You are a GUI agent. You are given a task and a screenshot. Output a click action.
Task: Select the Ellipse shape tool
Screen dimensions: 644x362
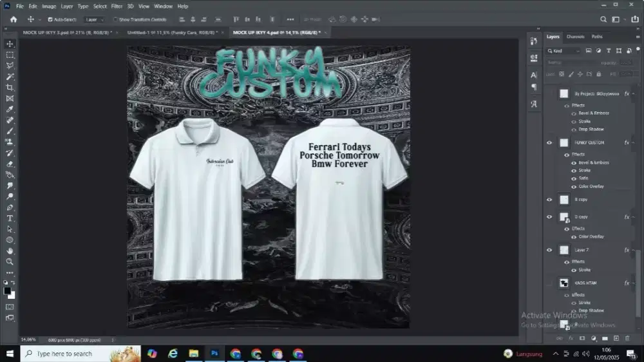coord(10,240)
